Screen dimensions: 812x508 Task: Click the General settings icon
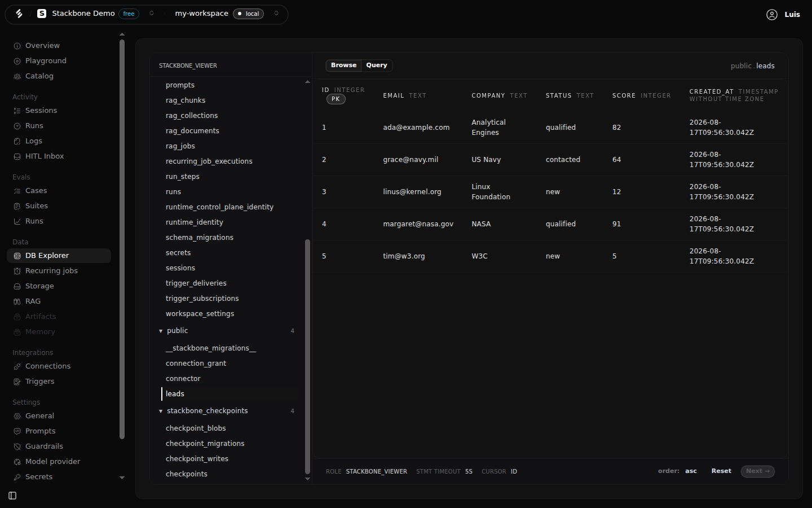(x=17, y=416)
